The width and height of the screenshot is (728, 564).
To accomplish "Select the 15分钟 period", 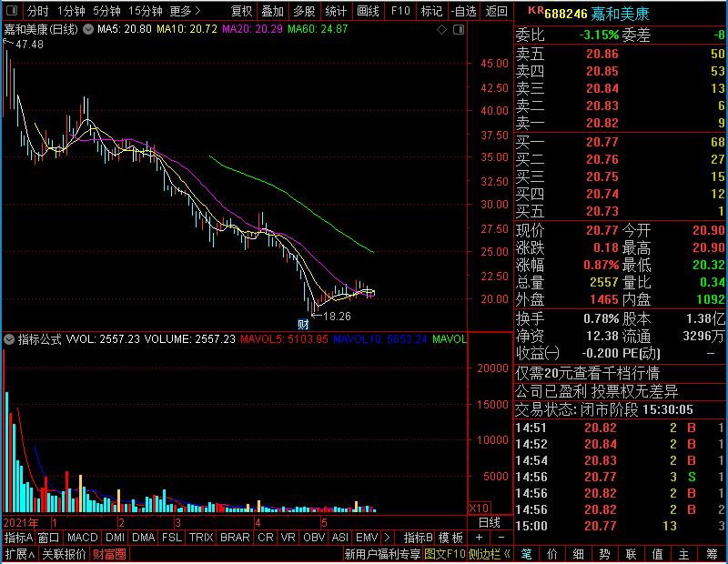I will click(x=146, y=11).
